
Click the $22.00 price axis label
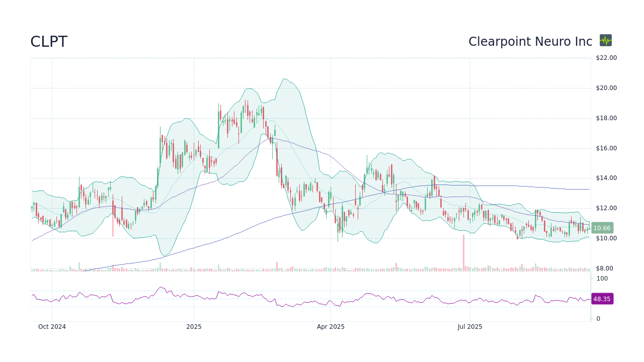(x=606, y=58)
